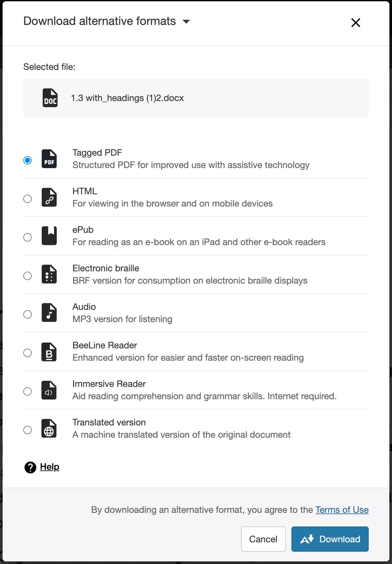Click the Translated version globe icon
This screenshot has width=392, height=564.
(49, 428)
